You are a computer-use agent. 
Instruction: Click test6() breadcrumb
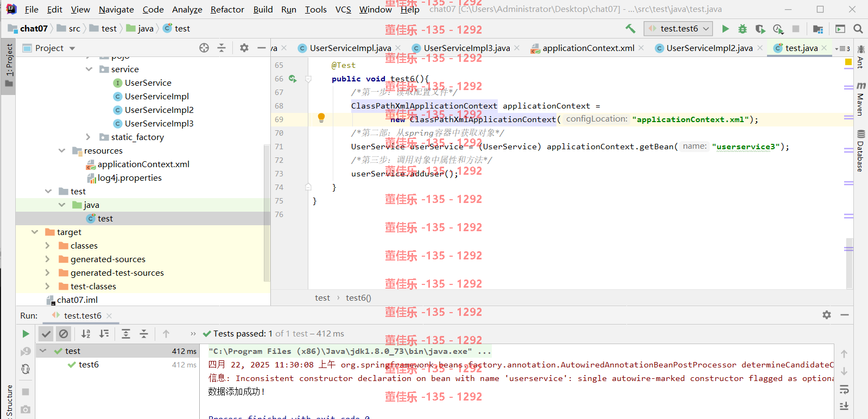(x=358, y=297)
